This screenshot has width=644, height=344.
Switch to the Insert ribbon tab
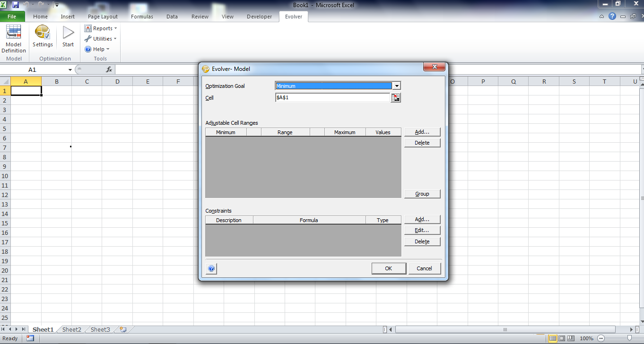68,17
